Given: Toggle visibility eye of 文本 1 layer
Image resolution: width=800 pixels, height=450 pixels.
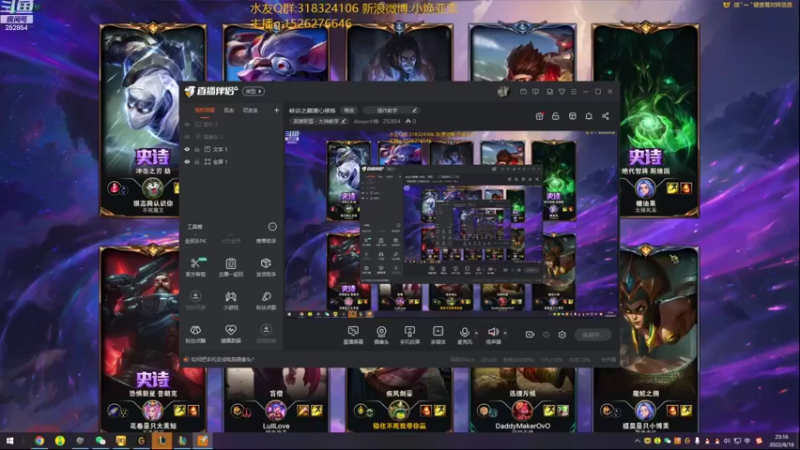Looking at the screenshot, I should 187,149.
